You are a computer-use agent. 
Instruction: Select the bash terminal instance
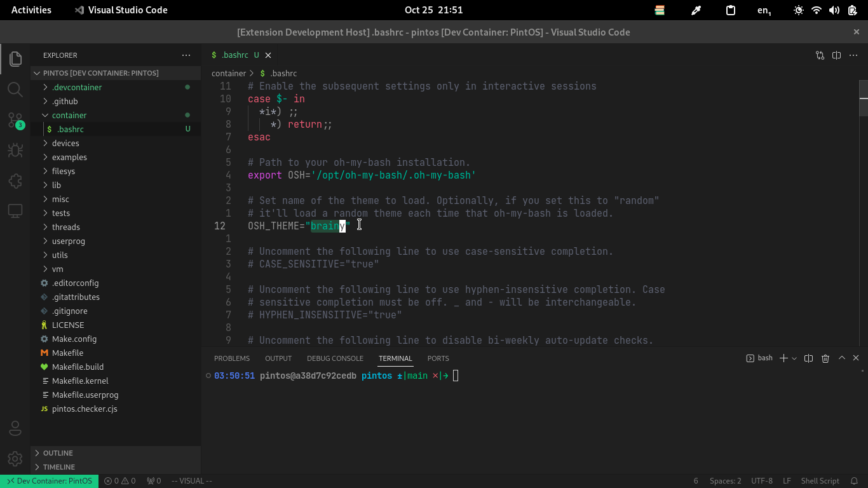point(759,358)
